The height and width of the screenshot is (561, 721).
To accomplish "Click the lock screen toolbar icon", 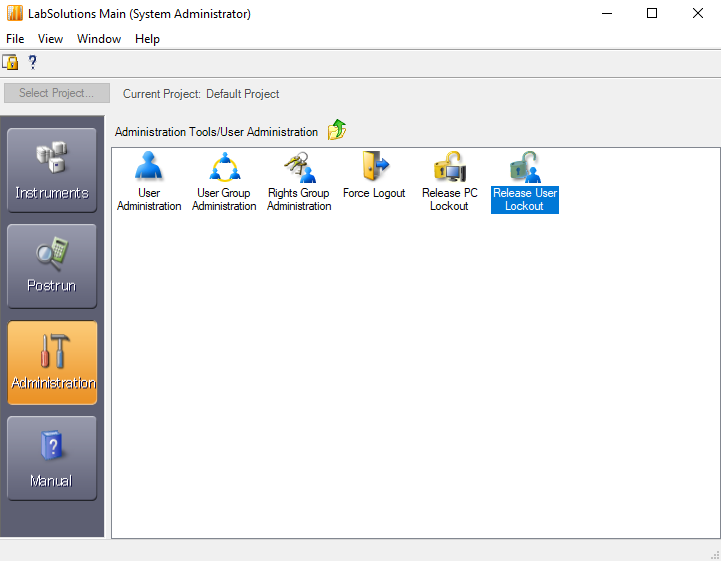I will (x=10, y=62).
